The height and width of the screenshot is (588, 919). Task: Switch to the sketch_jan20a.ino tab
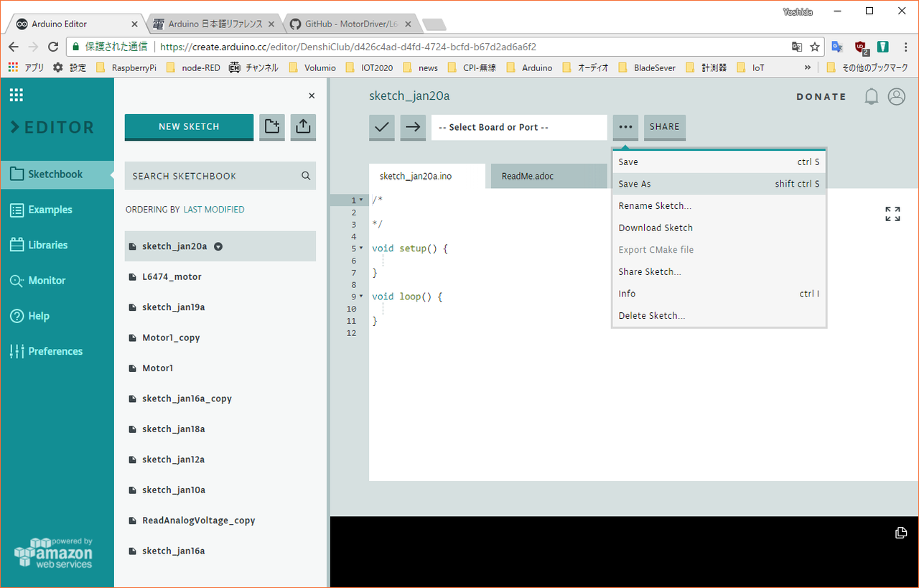(x=427, y=176)
